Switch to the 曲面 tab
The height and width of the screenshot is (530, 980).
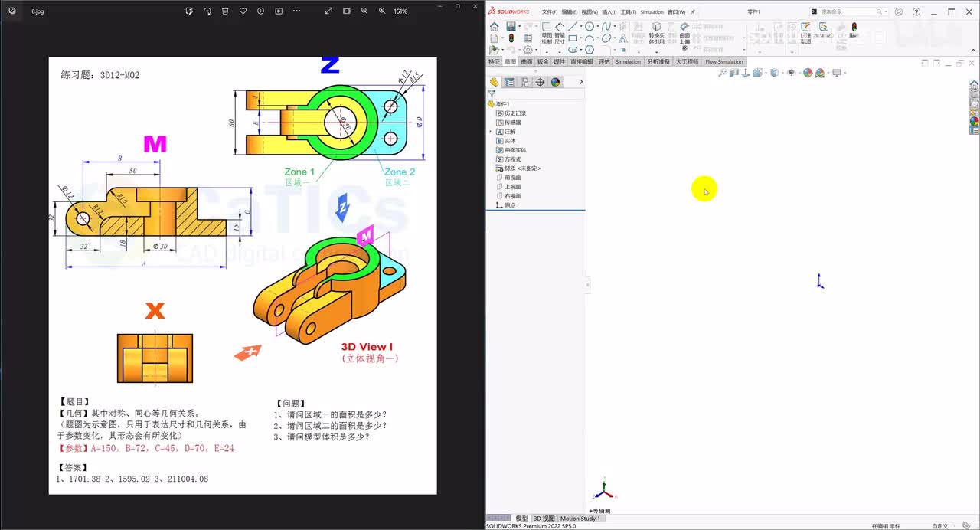pos(527,61)
